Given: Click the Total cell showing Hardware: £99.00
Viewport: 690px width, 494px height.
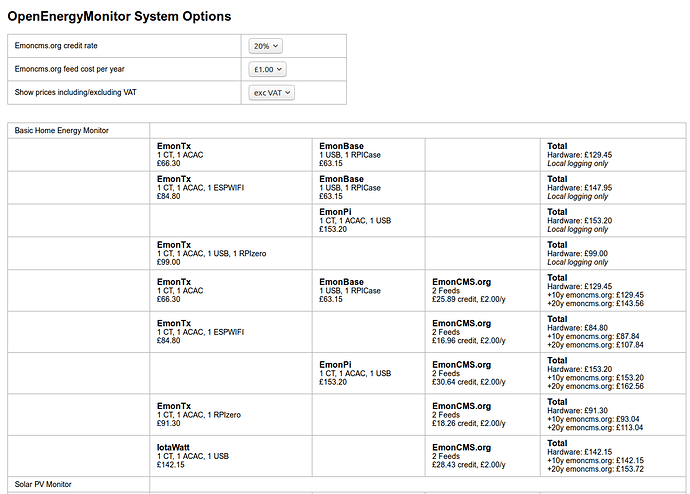Looking at the screenshot, I should click(x=613, y=253).
